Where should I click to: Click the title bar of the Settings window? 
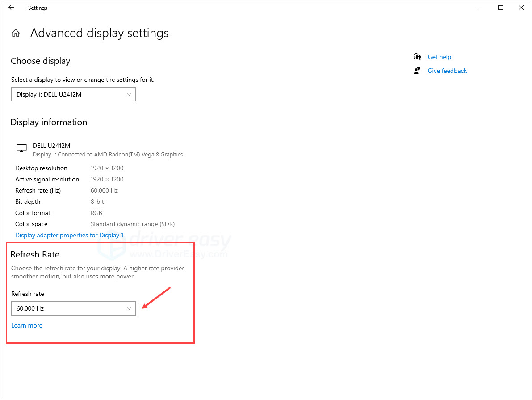[268, 8]
